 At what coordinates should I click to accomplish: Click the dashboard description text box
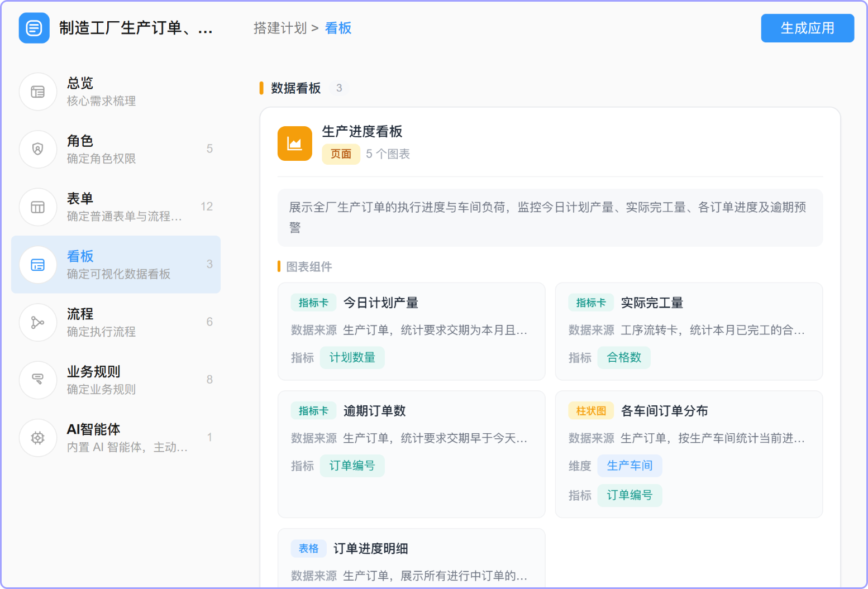(550, 218)
